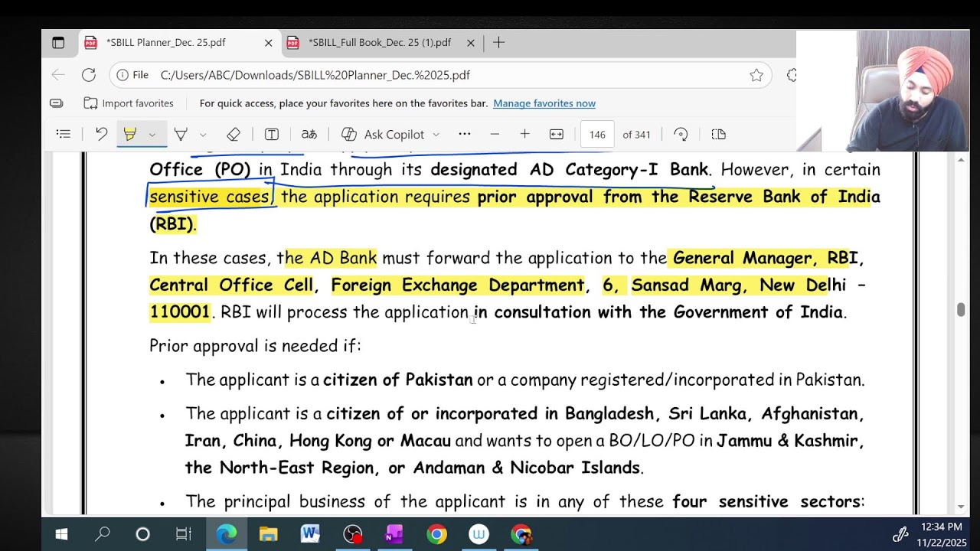The width and height of the screenshot is (980, 551).
Task: Open the three-dot more tools menu
Action: [465, 134]
